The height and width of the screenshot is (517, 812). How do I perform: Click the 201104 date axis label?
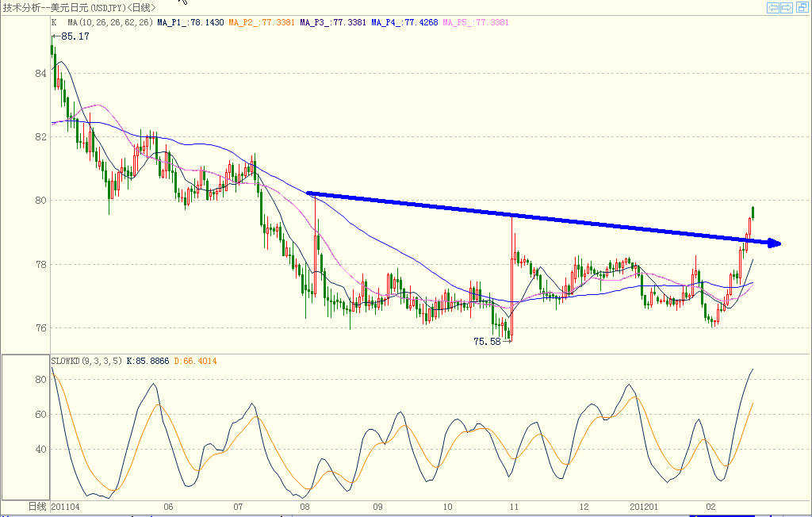(x=65, y=507)
